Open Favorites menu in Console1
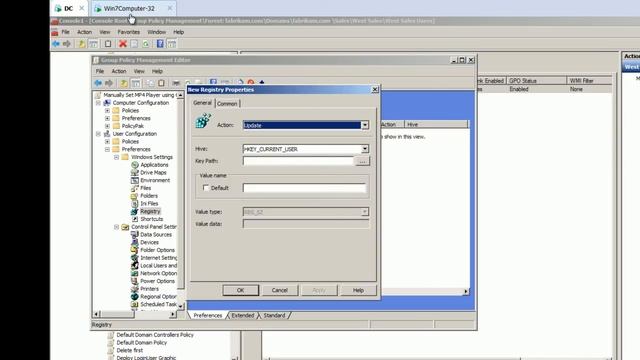Viewport: 640px width, 360px height. point(129,32)
